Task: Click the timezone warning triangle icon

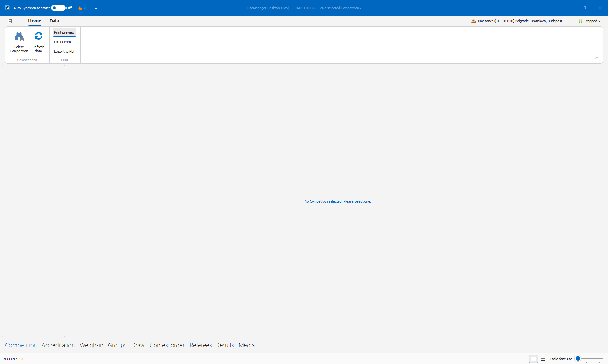Action: point(474,21)
